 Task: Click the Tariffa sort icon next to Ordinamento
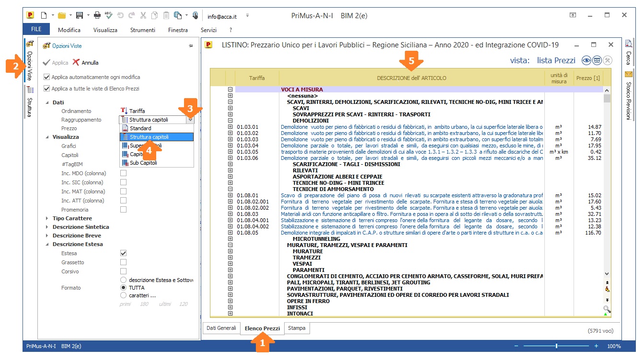(124, 111)
